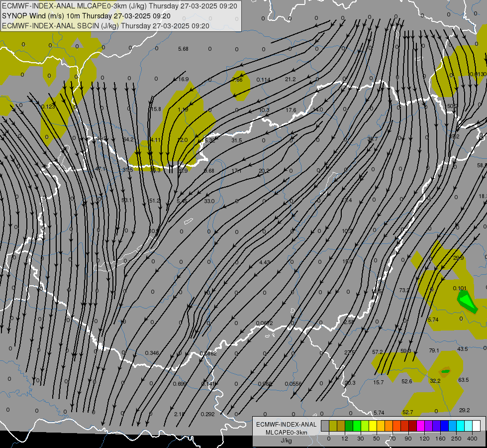487x448 pixels.
Task: Click the SBCIN title line
Action: [x=105, y=26]
